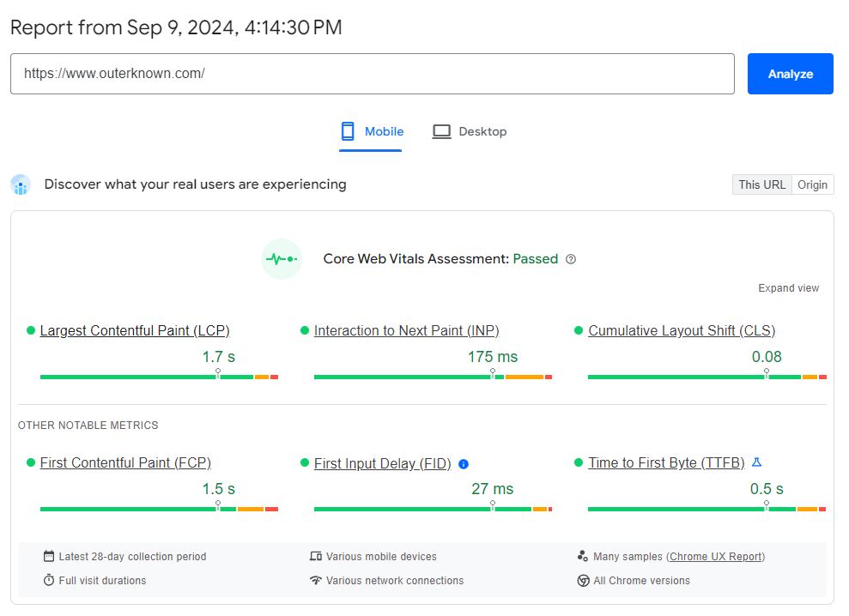Click the desktop monitor icon
This screenshot has height=616, width=849.
pos(441,131)
